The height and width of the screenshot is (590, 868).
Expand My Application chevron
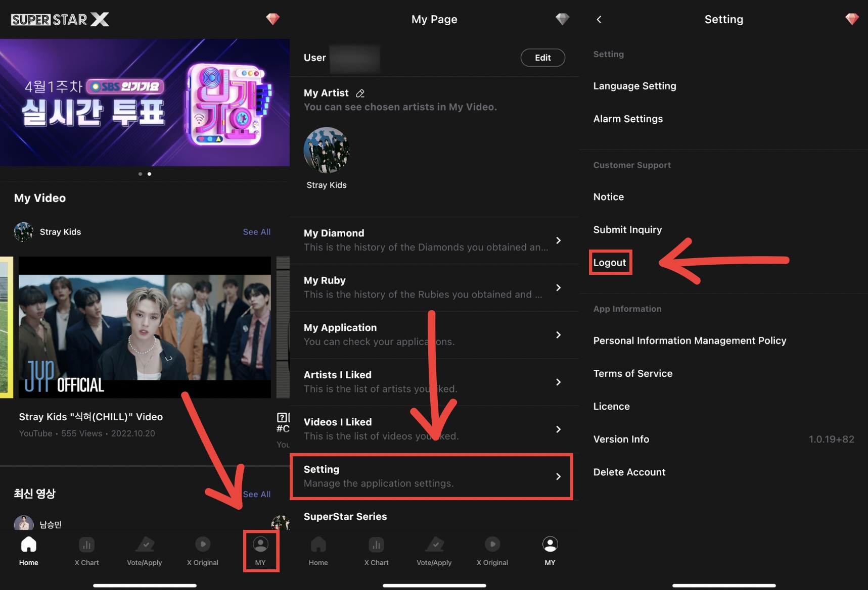(x=559, y=335)
